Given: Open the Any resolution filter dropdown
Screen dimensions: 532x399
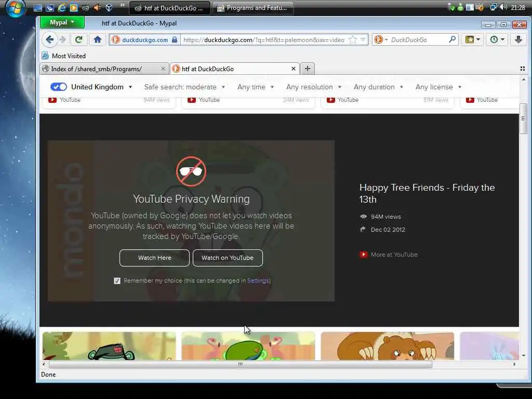Looking at the screenshot, I should coord(313,87).
